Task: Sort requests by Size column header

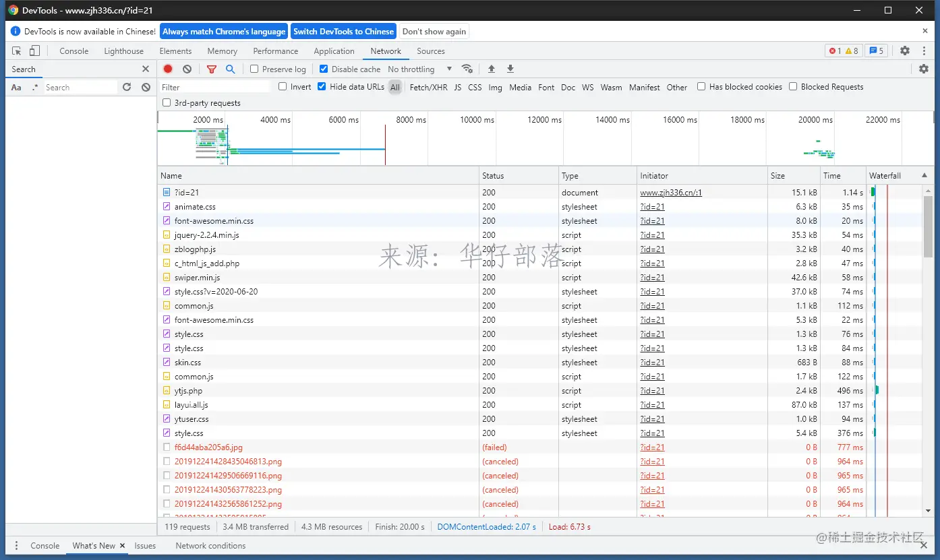Action: pyautogui.click(x=794, y=176)
